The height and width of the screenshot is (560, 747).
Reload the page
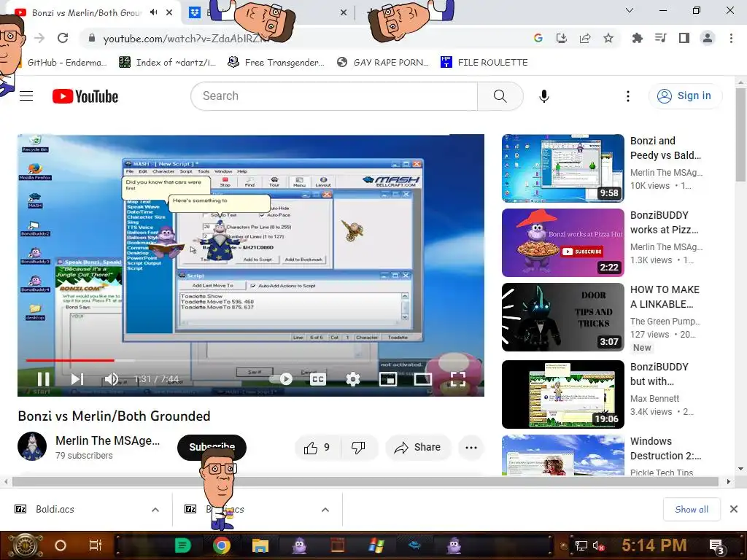tap(63, 38)
